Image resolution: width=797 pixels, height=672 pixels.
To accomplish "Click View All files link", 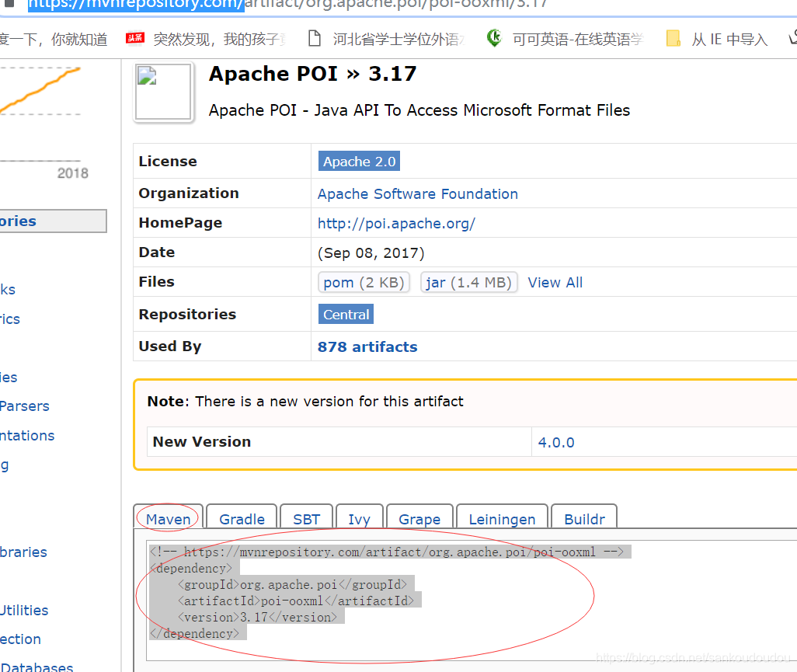I will [x=555, y=282].
